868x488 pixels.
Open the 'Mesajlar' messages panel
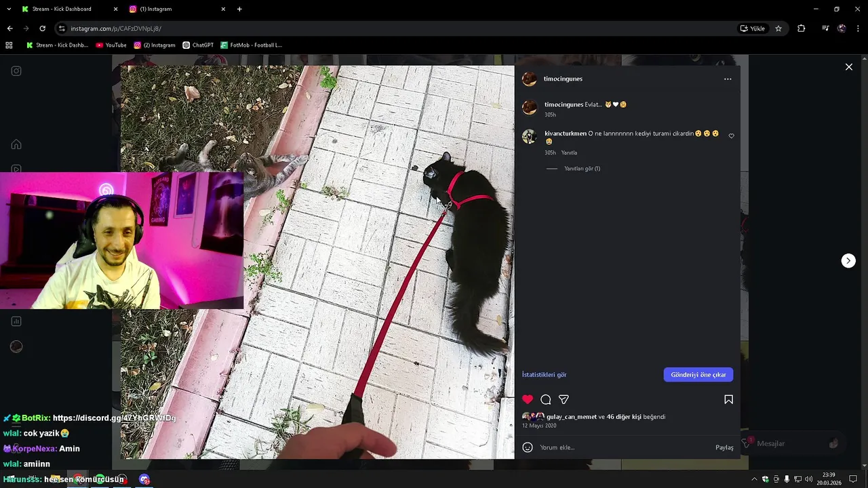pyautogui.click(x=791, y=443)
